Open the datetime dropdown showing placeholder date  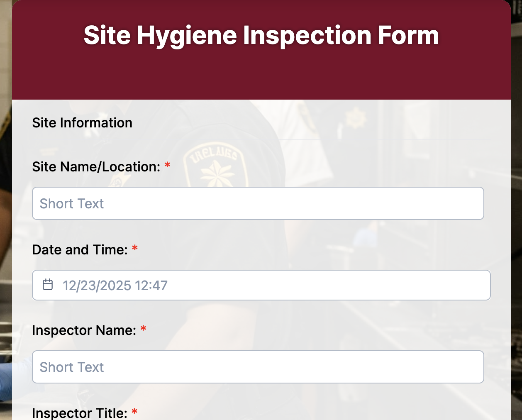pyautogui.click(x=261, y=285)
